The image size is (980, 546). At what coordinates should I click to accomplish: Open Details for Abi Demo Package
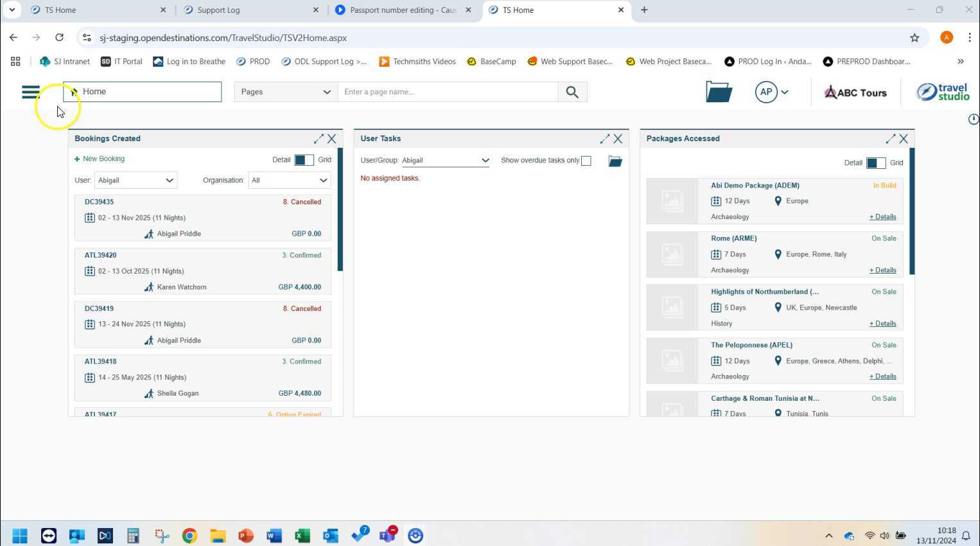[x=882, y=217]
